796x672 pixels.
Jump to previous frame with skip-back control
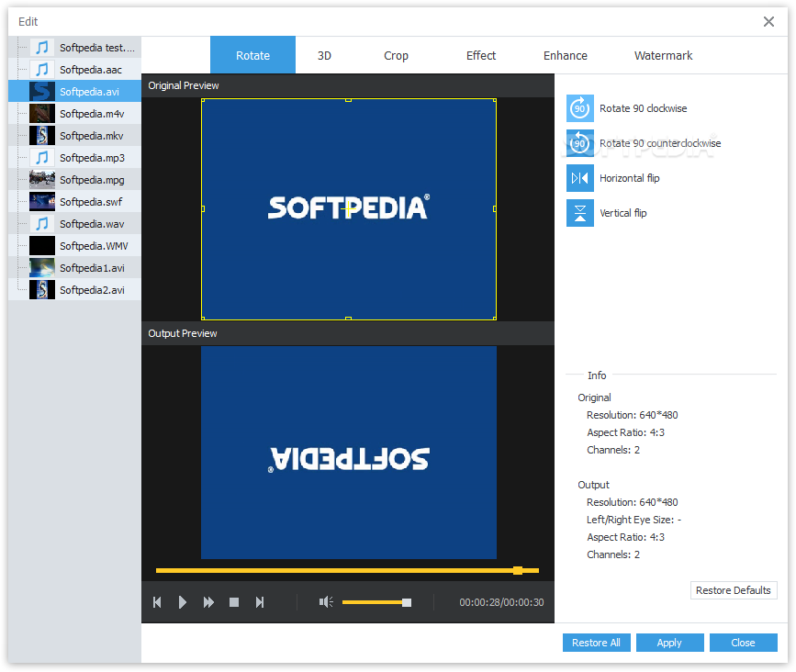click(x=157, y=602)
